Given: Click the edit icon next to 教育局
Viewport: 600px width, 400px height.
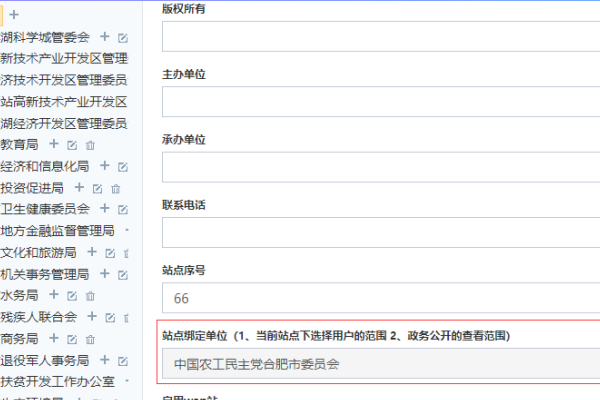Looking at the screenshot, I should [x=72, y=145].
